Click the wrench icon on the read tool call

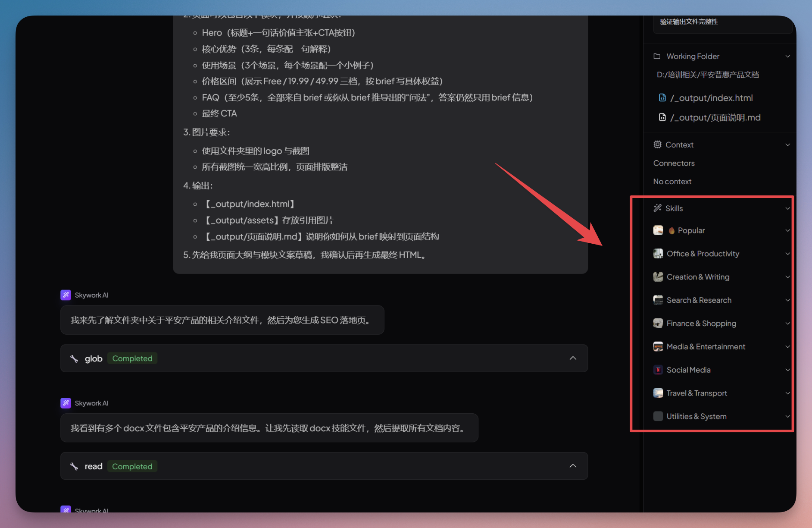pos(74,466)
